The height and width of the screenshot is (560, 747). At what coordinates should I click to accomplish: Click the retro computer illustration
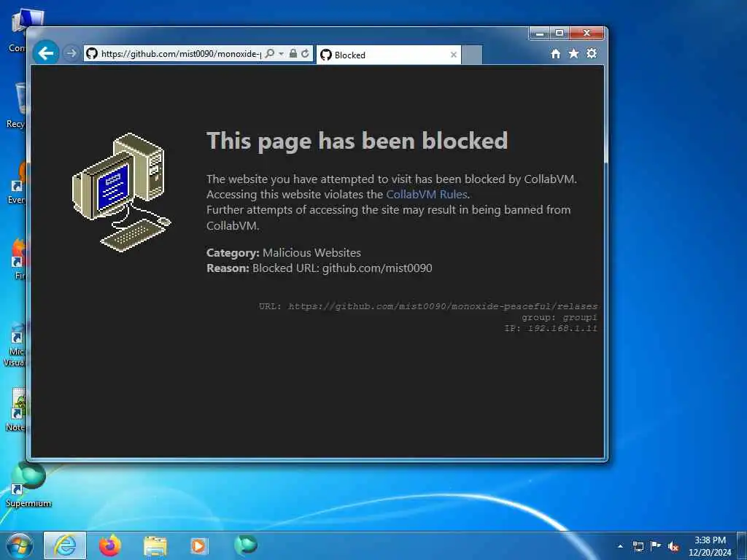(x=122, y=192)
